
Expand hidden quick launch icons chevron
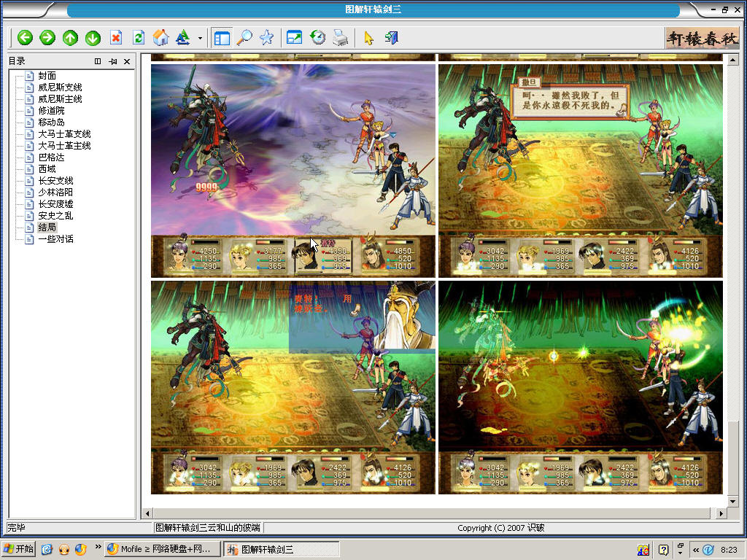[98, 546]
